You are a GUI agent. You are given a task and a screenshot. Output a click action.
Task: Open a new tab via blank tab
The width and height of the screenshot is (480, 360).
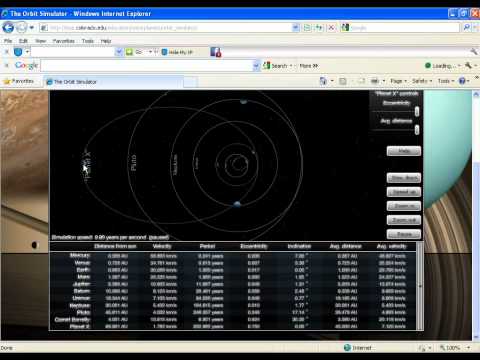(x=191, y=82)
